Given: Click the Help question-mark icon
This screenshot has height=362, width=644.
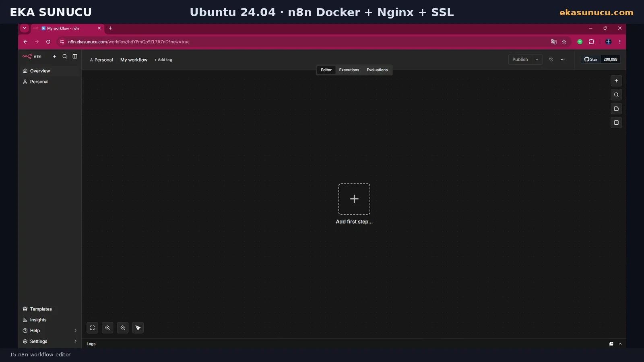Looking at the screenshot, I should pyautogui.click(x=25, y=331).
